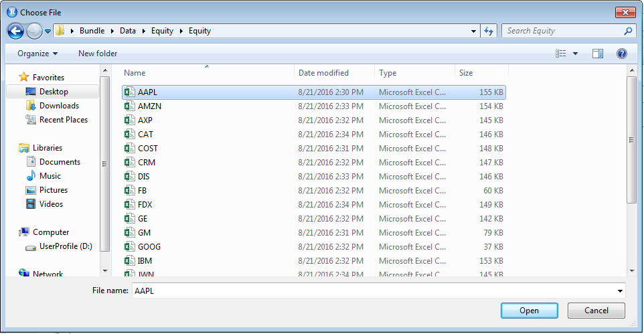Click the AXP Excel file icon

point(129,120)
